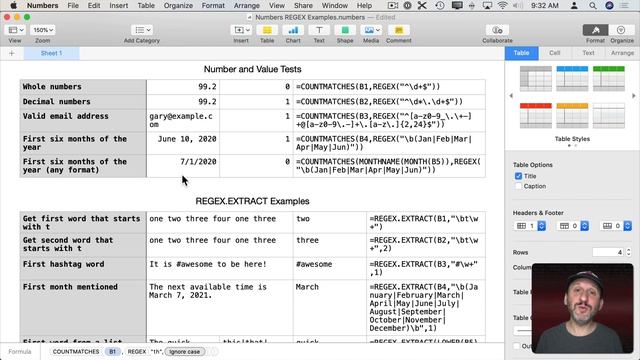The width and height of the screenshot is (640, 360).
Task: Open the Apple menu
Action: coord(13,5)
